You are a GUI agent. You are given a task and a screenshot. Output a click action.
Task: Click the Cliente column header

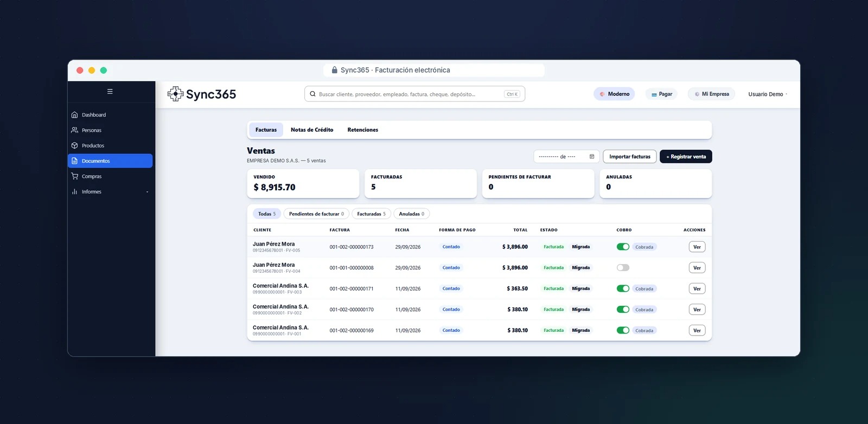263,230
